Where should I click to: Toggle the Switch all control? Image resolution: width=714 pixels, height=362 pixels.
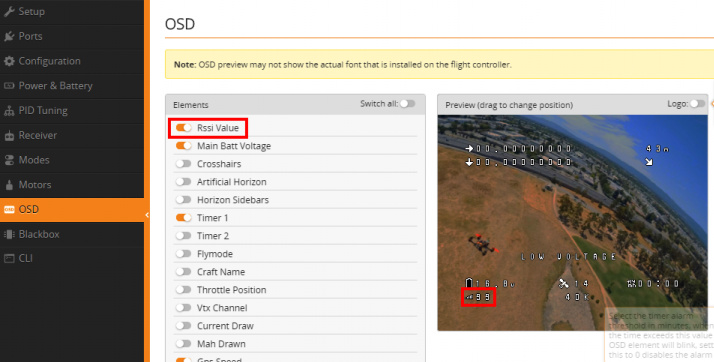(x=407, y=104)
